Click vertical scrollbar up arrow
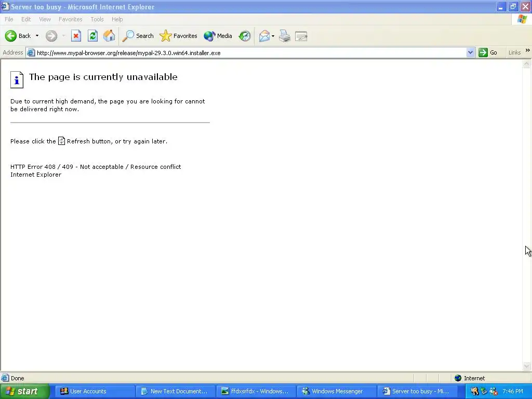The image size is (532, 399). point(527,64)
